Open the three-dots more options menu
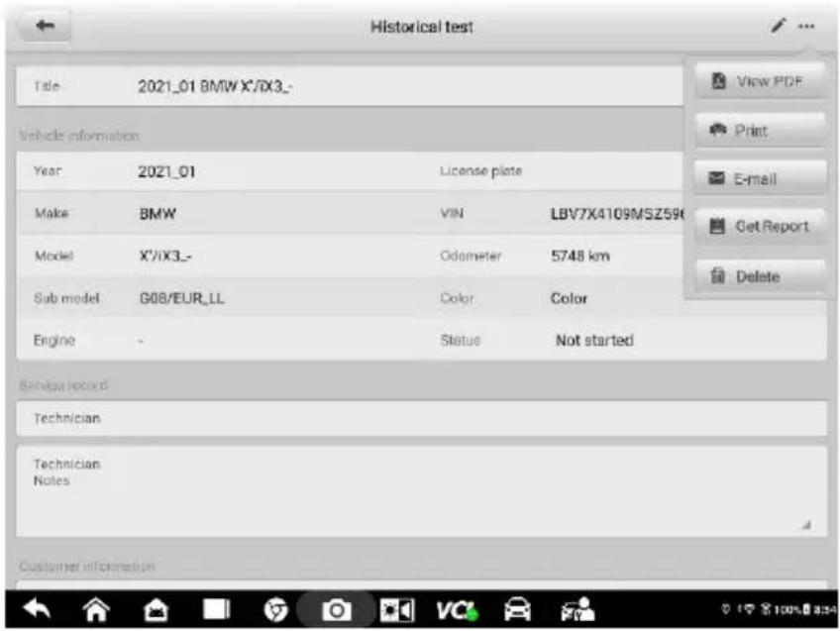 pyautogui.click(x=806, y=26)
